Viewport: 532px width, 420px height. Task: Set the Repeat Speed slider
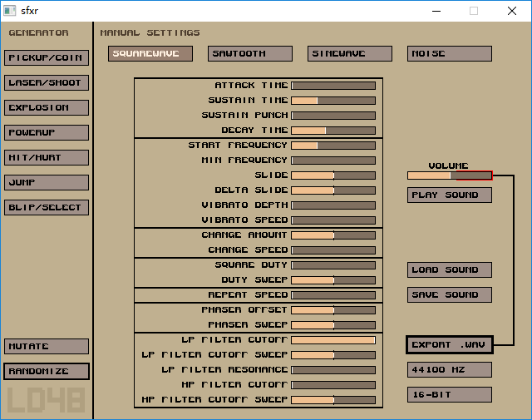coord(333,295)
